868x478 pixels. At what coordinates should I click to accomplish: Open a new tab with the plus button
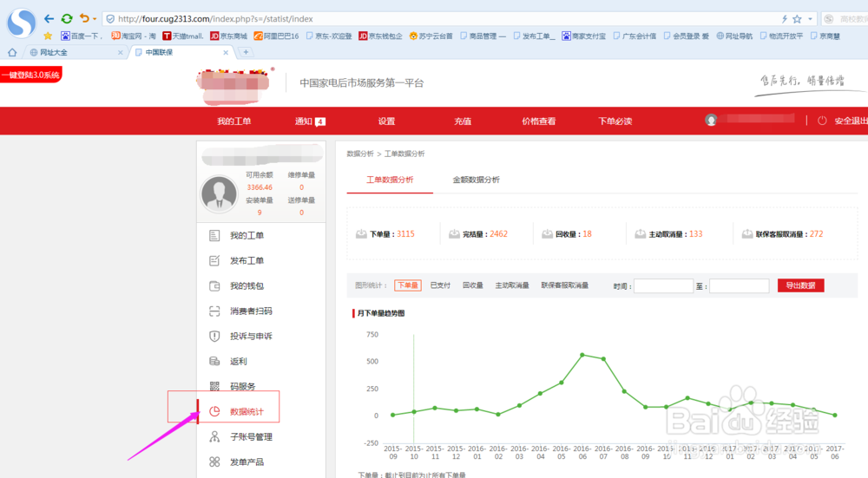[246, 52]
